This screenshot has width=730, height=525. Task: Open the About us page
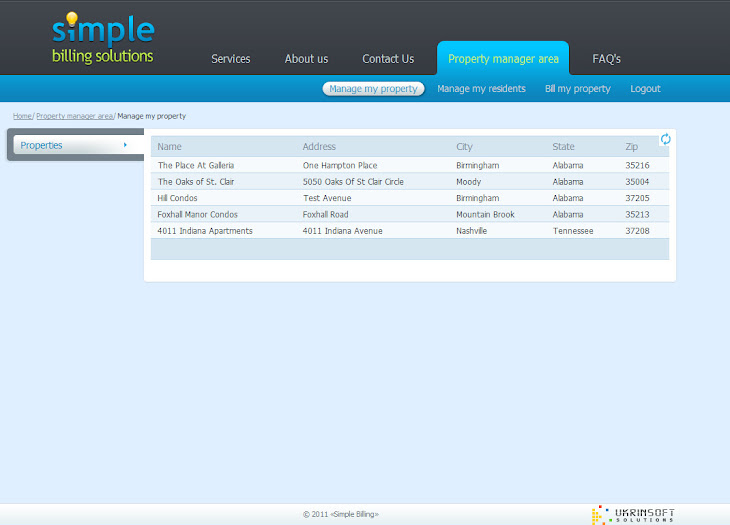point(306,59)
